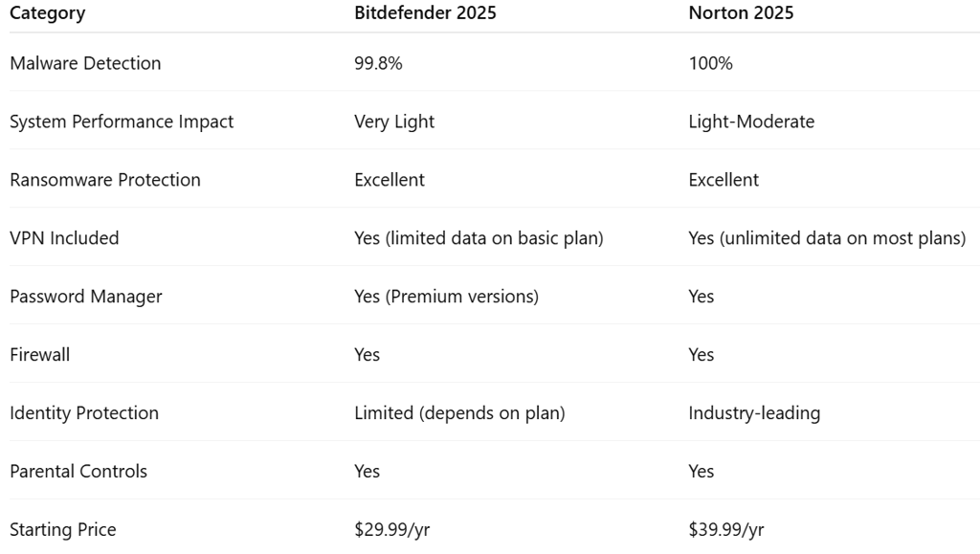Click the unlimited data on most plans cell
This screenshot has width=980, height=554.
(x=827, y=238)
